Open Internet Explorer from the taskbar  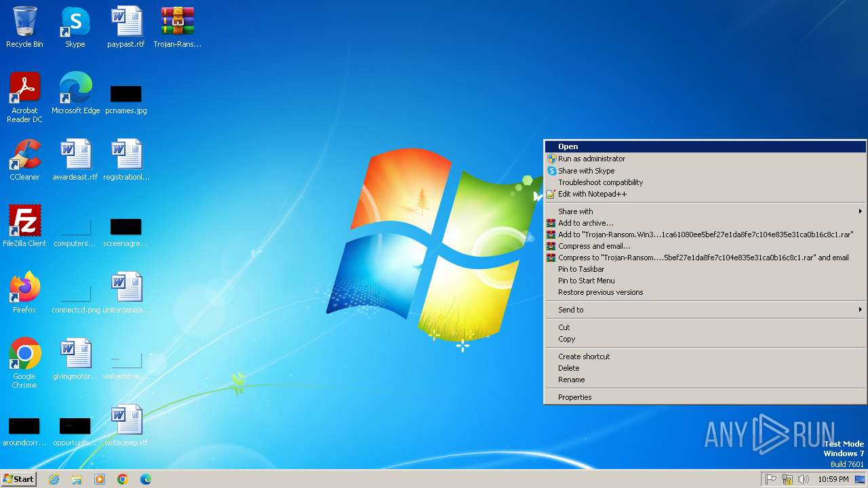pos(54,479)
